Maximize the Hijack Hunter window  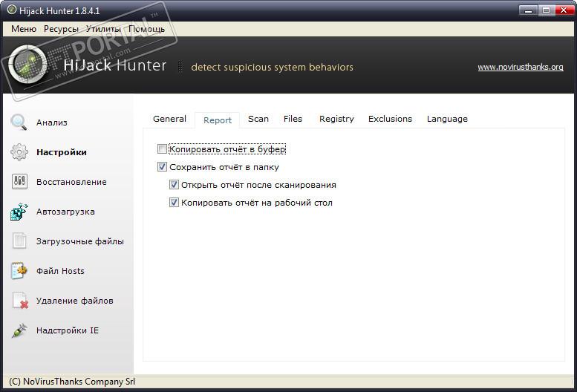[546, 10]
